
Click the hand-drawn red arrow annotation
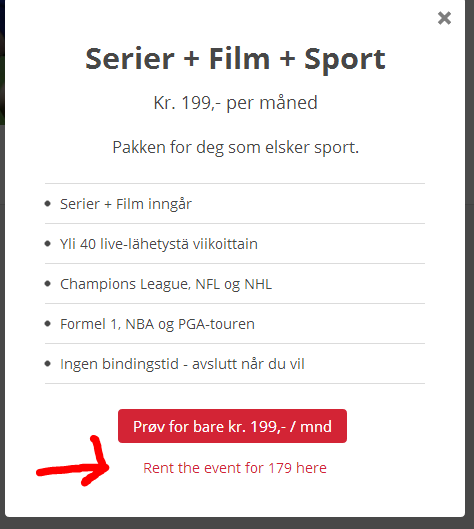(x=73, y=462)
